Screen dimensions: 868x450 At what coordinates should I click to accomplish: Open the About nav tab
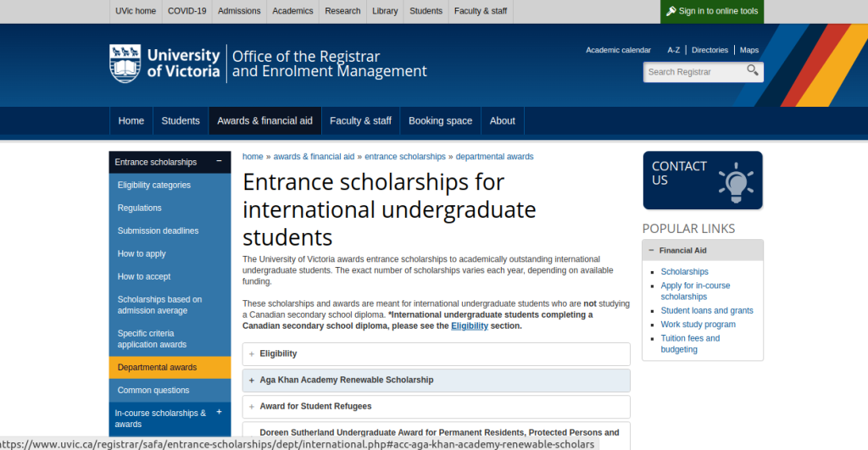[x=502, y=120]
